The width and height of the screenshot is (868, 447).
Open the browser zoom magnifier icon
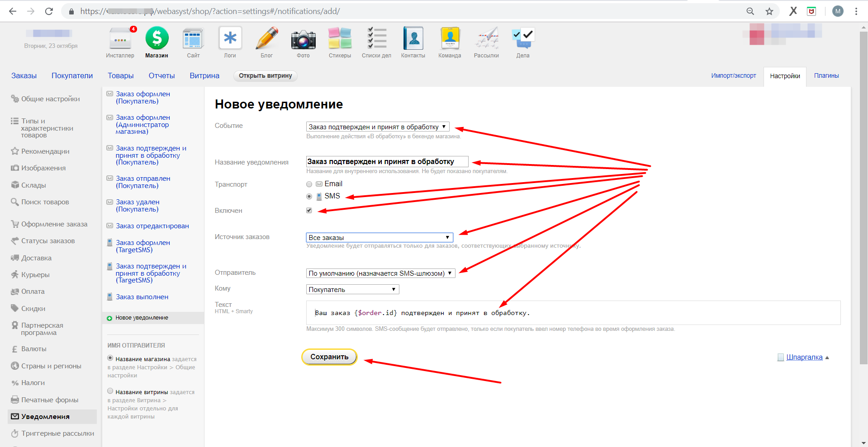pyautogui.click(x=750, y=11)
